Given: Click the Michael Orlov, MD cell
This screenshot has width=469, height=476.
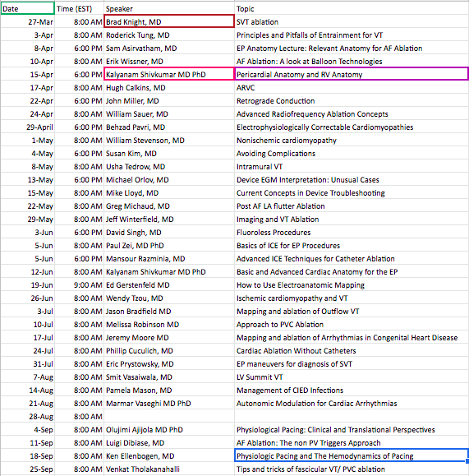Looking at the screenshot, I should (x=169, y=179).
